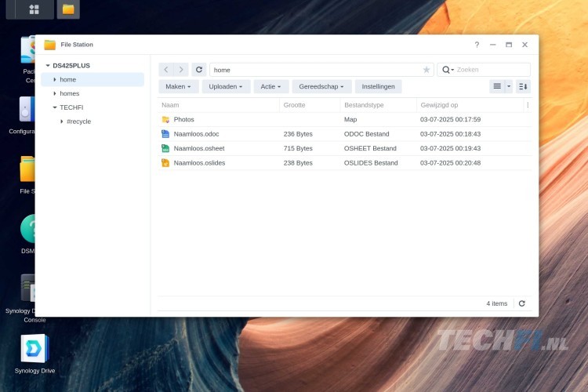The image size is (588, 392).
Task: Expand the home folder arrow
Action: (55, 79)
